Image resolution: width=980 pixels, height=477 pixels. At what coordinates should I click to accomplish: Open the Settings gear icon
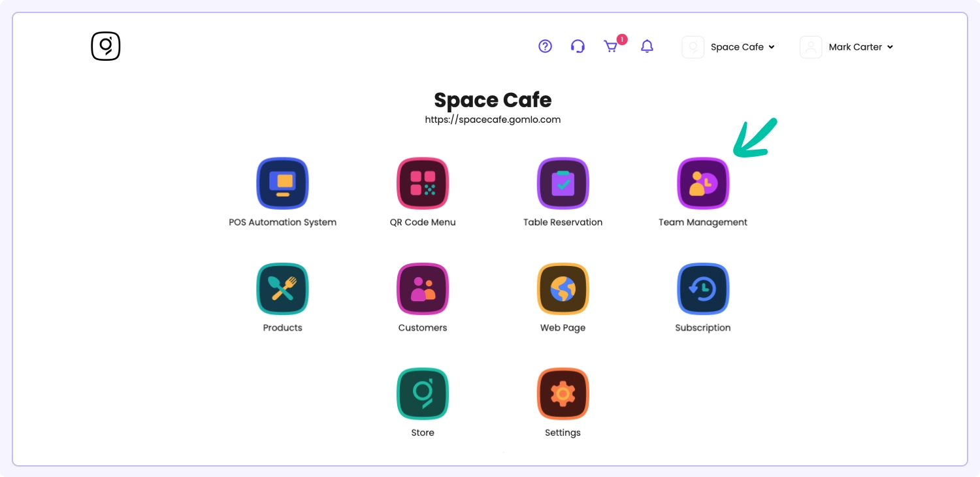(x=563, y=394)
